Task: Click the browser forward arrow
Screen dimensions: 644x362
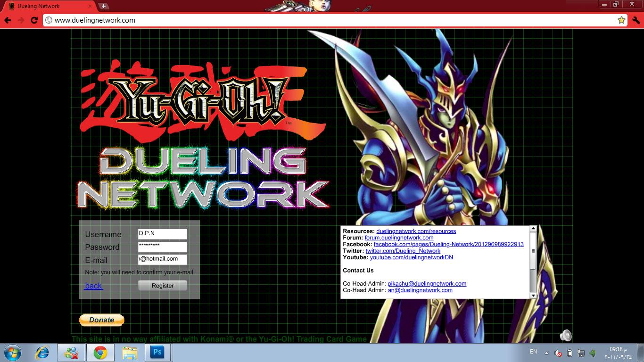Action: click(x=21, y=20)
